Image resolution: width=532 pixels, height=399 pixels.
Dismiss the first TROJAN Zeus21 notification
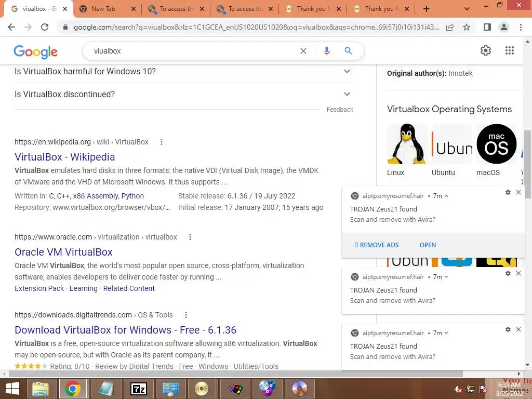(x=518, y=192)
